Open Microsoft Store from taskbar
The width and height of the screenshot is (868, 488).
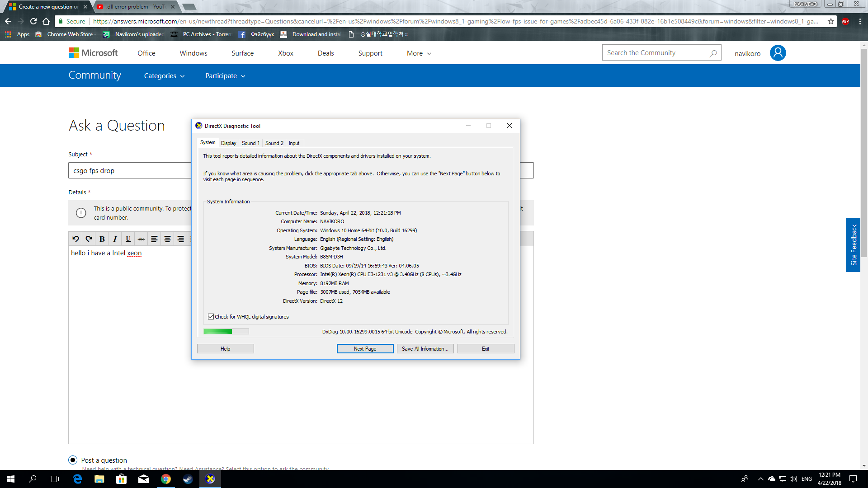pyautogui.click(x=122, y=479)
